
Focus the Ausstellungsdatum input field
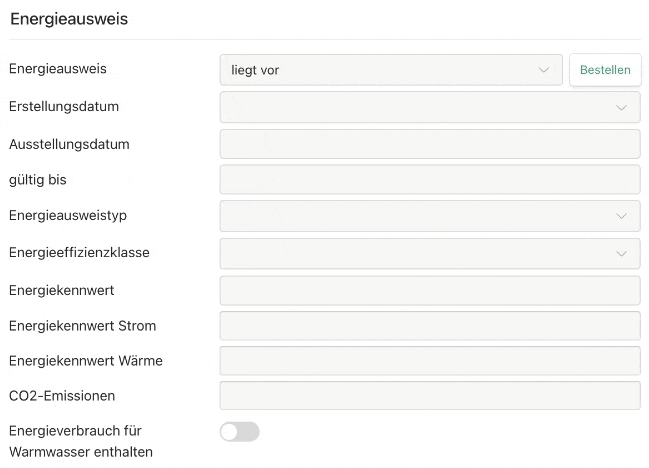429,144
